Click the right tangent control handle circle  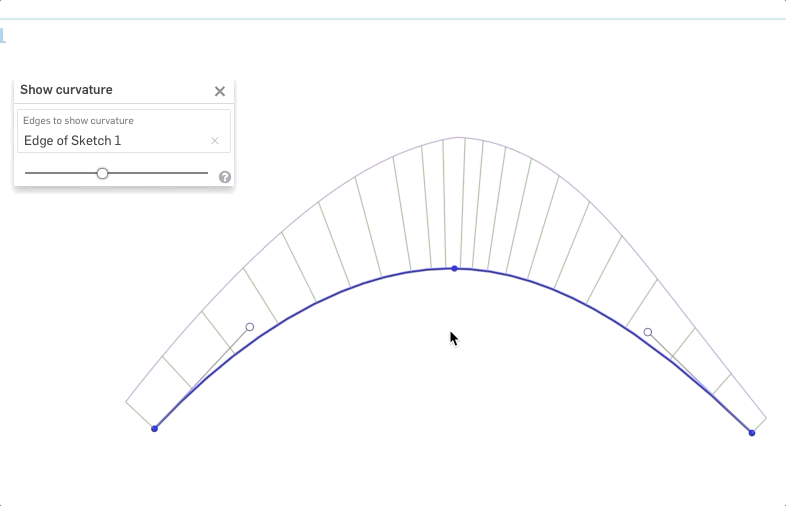click(648, 332)
